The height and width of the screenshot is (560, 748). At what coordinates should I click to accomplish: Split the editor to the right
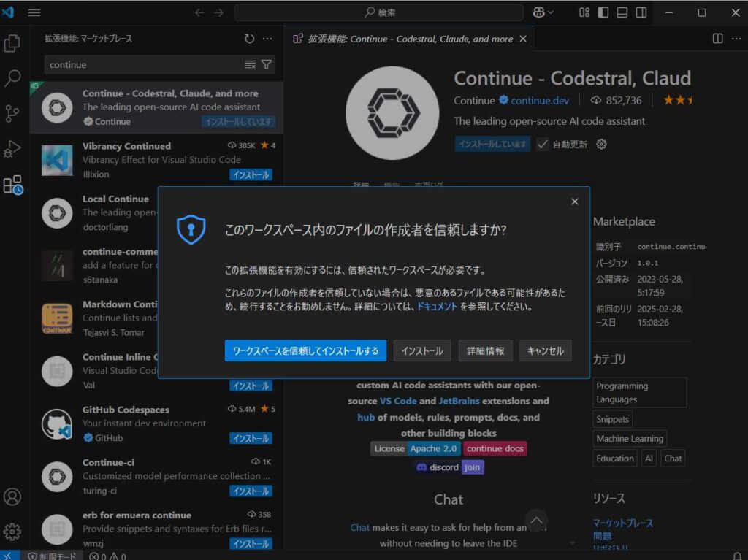[x=717, y=39]
